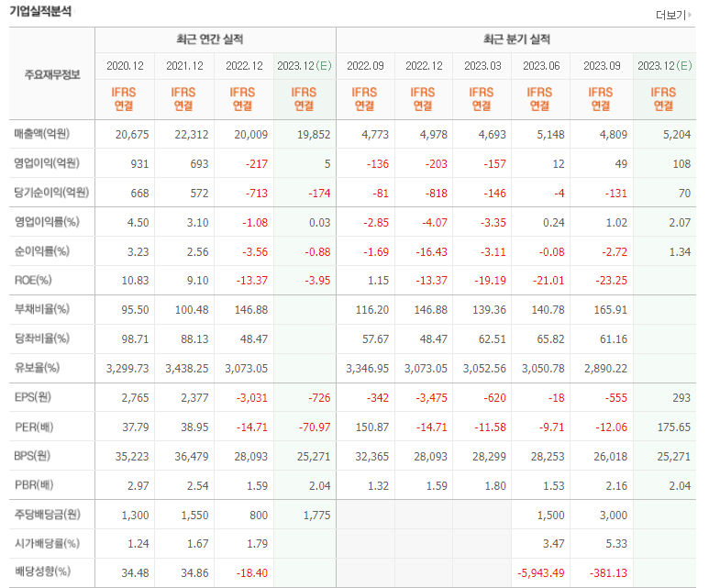The image size is (709, 588).
Task: Click the net income value -818
Action: point(436,194)
